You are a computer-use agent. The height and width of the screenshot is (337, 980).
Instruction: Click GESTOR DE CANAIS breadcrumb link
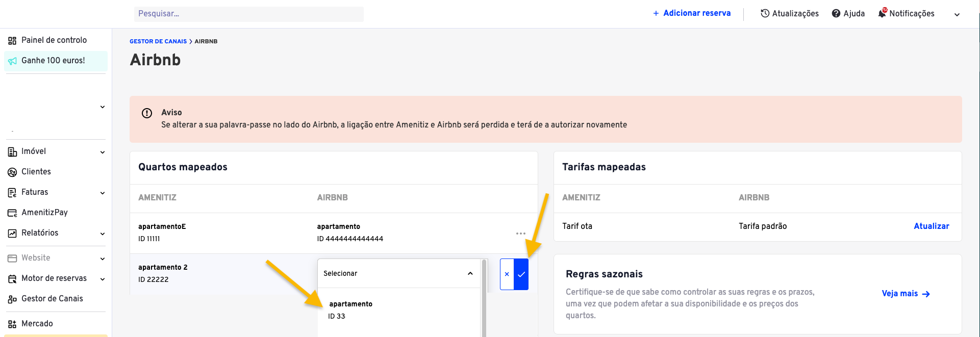click(x=158, y=41)
